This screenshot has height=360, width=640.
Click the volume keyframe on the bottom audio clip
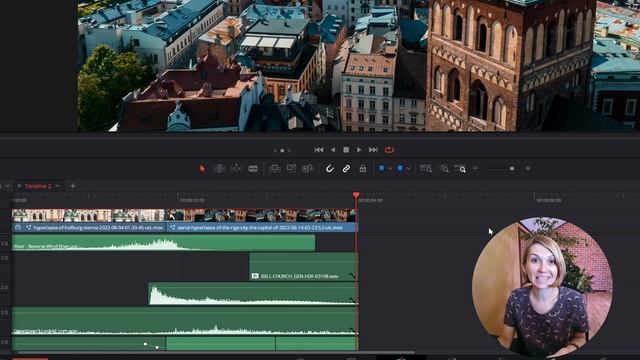[x=145, y=344]
